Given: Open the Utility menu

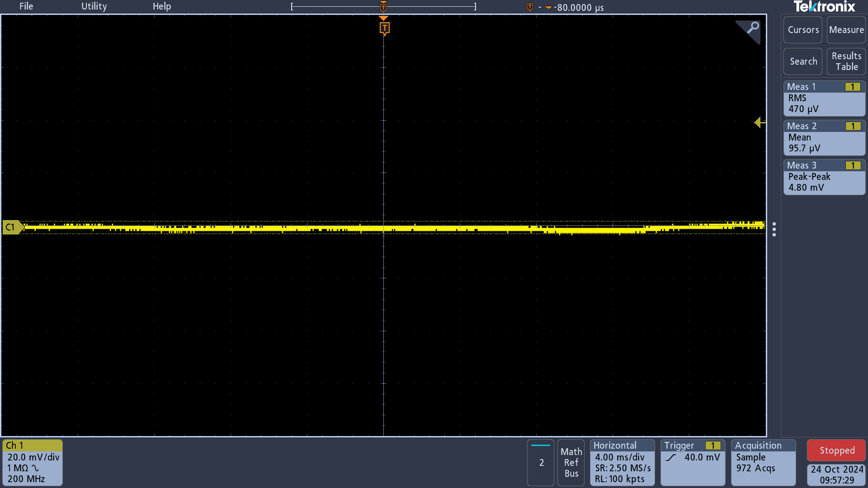Looking at the screenshot, I should 94,6.
